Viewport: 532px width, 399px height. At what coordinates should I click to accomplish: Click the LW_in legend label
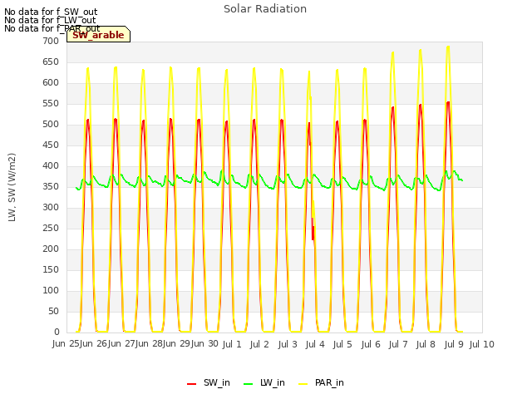(273, 382)
